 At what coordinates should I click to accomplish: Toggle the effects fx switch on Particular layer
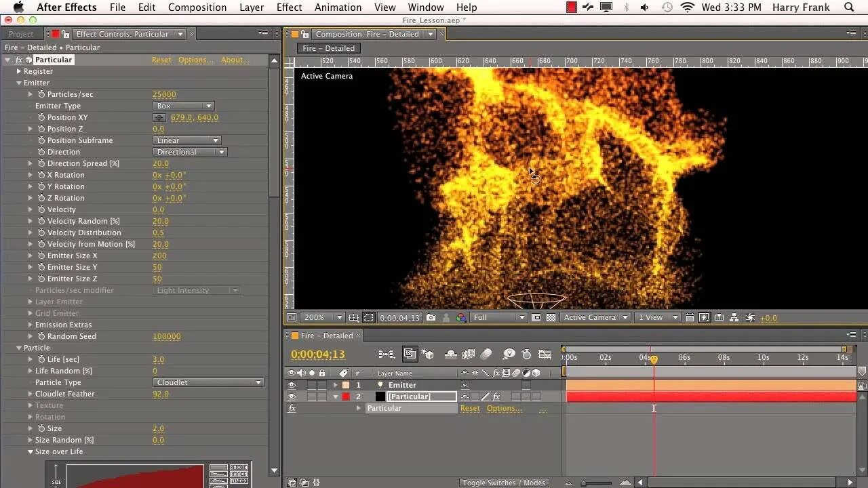pos(496,396)
